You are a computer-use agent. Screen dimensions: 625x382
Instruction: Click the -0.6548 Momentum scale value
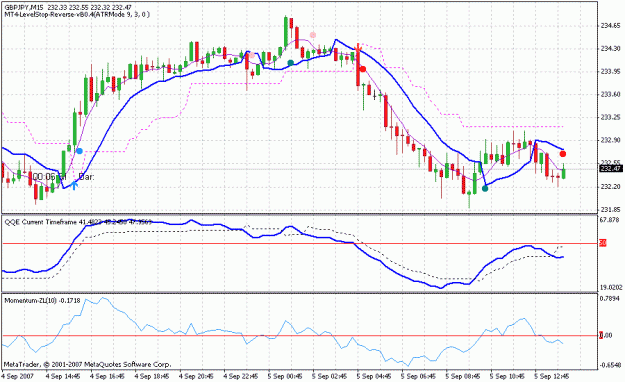(611, 365)
